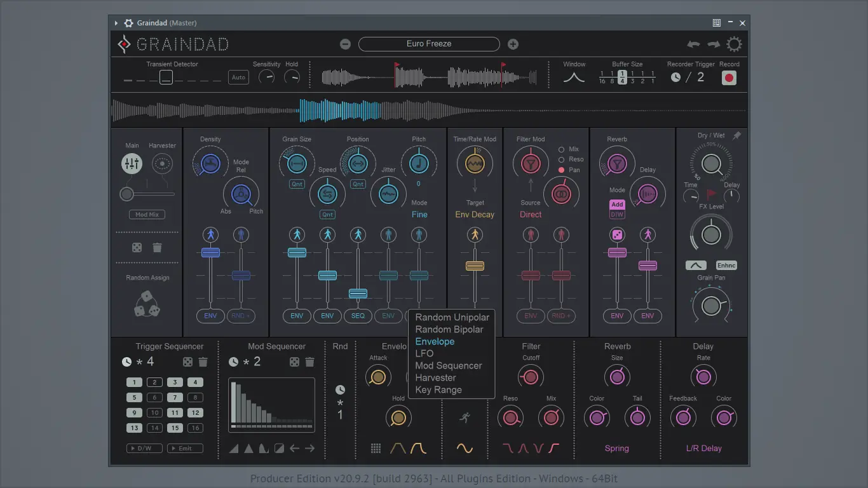Select the Spring reverb type
The height and width of the screenshot is (488, 868).
tap(617, 448)
